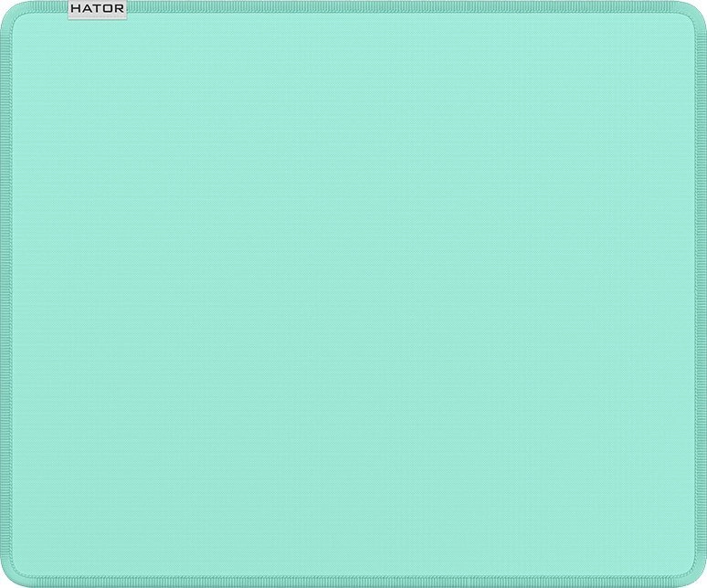Click the mousepad surface just below the HATOR tag

pyautogui.click(x=98, y=34)
